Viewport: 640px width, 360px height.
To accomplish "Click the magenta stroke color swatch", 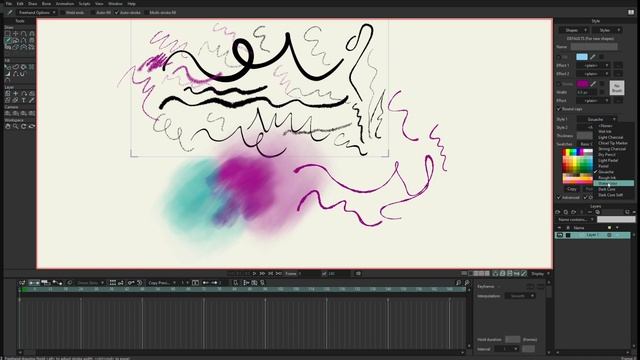I will tap(582, 84).
